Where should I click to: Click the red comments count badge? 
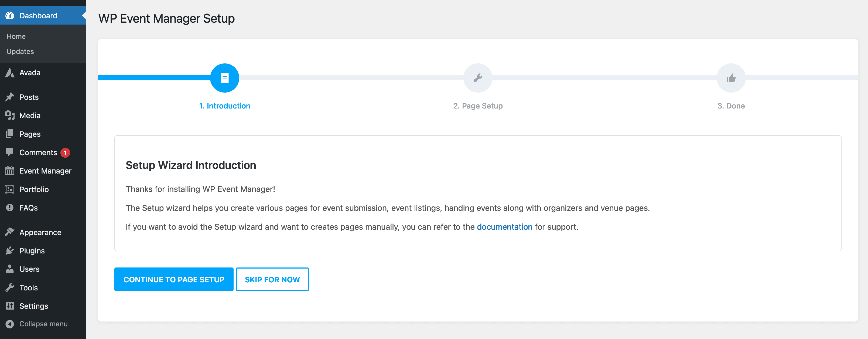(65, 153)
